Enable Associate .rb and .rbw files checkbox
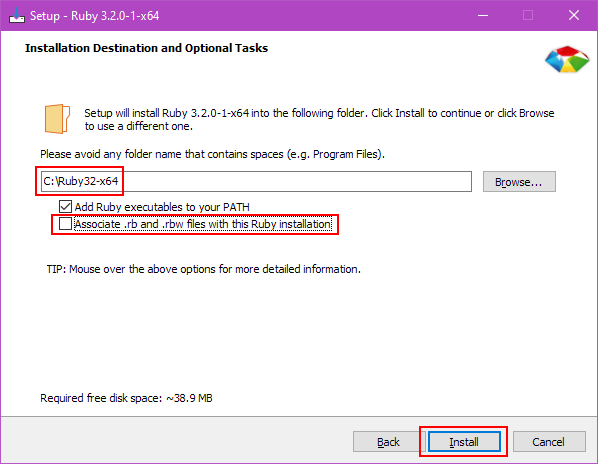 [x=65, y=224]
